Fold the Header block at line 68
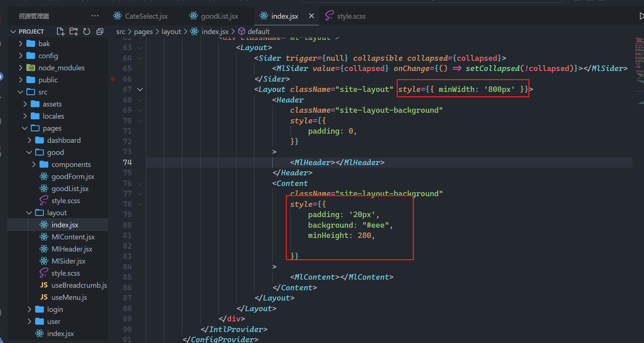 140,100
